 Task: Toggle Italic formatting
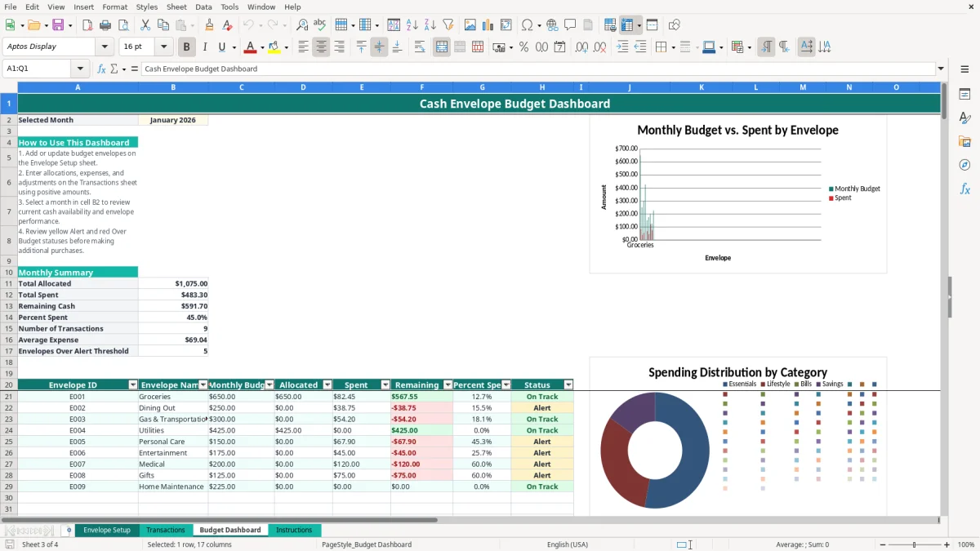(x=204, y=47)
